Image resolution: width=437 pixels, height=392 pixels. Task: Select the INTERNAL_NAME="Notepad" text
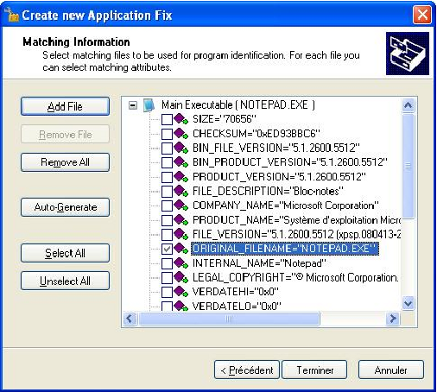pyautogui.click(x=259, y=263)
